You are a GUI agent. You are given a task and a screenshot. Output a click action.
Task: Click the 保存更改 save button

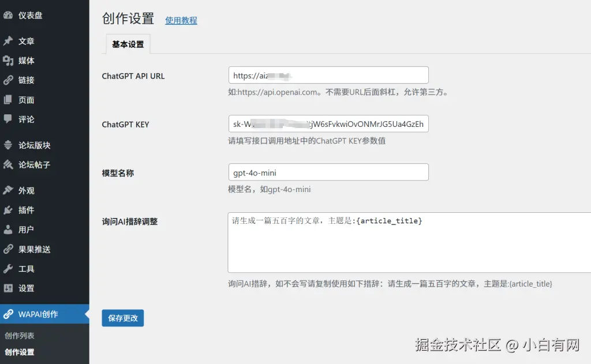[122, 318]
